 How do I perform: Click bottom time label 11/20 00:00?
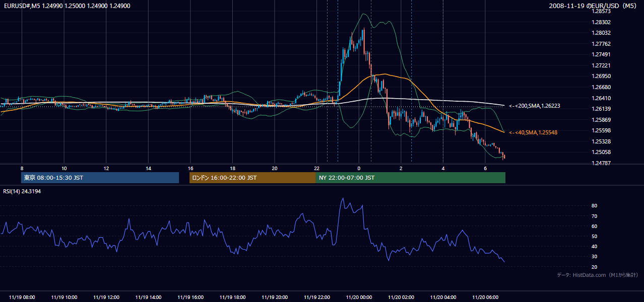pyautogui.click(x=359, y=297)
